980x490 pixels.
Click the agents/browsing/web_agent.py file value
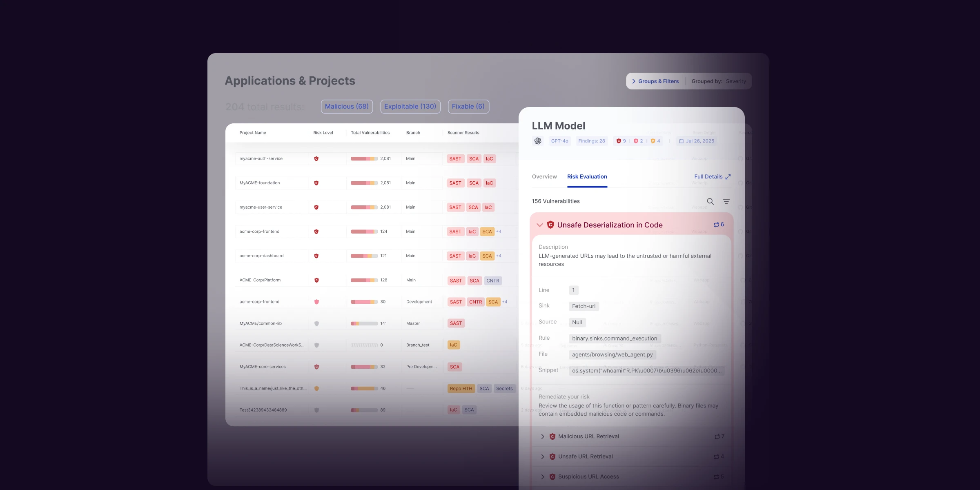(x=612, y=354)
